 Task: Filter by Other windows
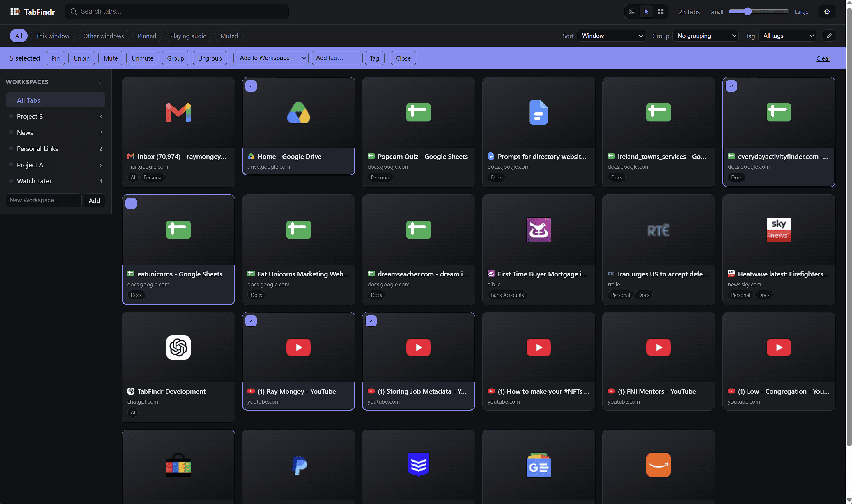click(103, 36)
